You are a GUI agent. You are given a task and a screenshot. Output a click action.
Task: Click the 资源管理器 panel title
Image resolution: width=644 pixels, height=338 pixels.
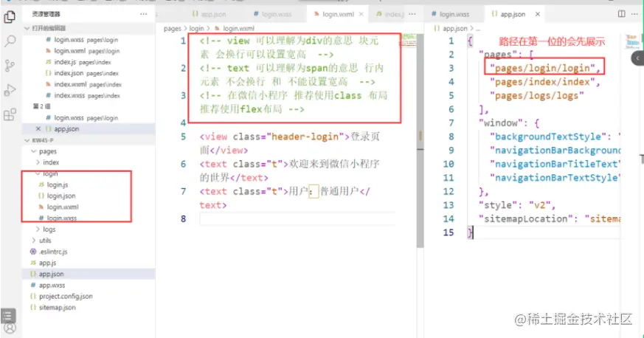[x=46, y=14]
